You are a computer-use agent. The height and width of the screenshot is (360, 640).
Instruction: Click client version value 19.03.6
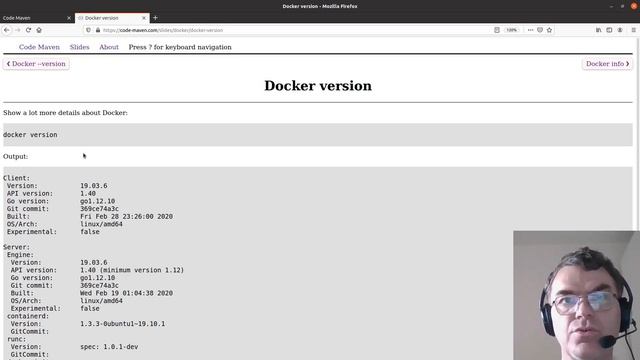tap(93, 186)
